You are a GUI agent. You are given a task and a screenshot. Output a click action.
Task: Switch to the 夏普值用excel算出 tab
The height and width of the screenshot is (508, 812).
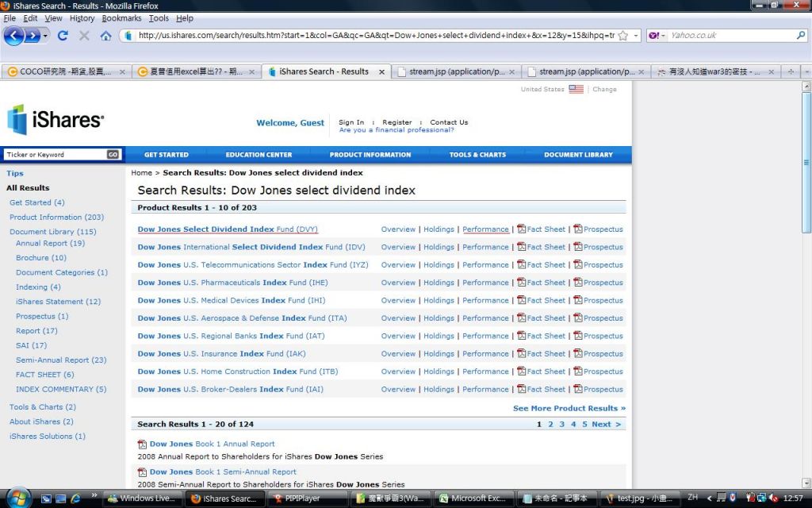tap(196, 71)
